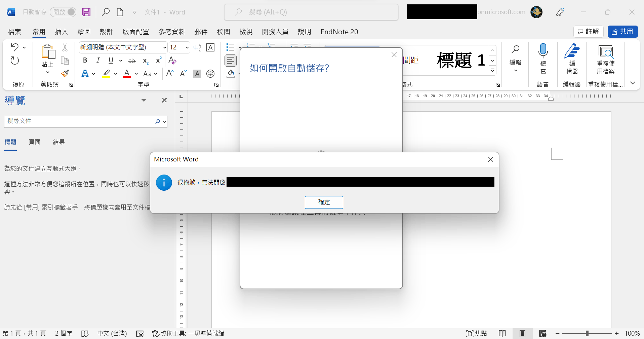Click the Phonetic Guide icon
This screenshot has width=644, height=339.
pyautogui.click(x=197, y=47)
